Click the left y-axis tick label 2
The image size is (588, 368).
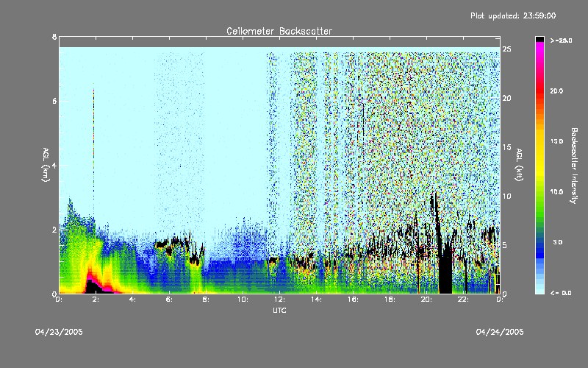[54, 230]
